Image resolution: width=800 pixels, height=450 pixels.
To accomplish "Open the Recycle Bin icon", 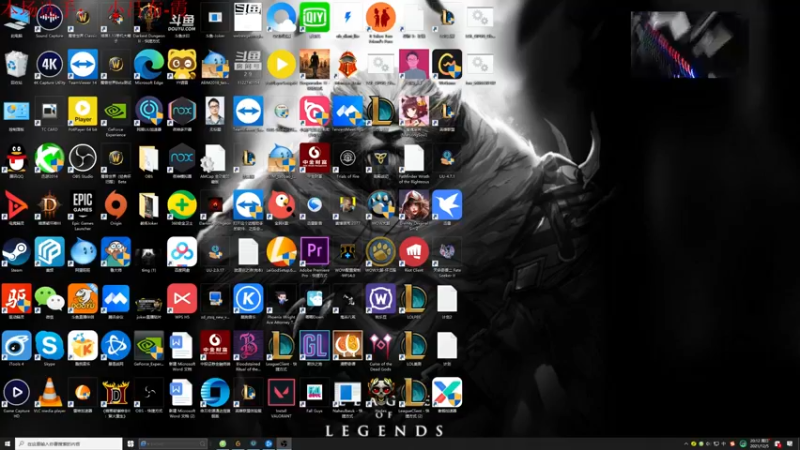I will pyautogui.click(x=16, y=64).
